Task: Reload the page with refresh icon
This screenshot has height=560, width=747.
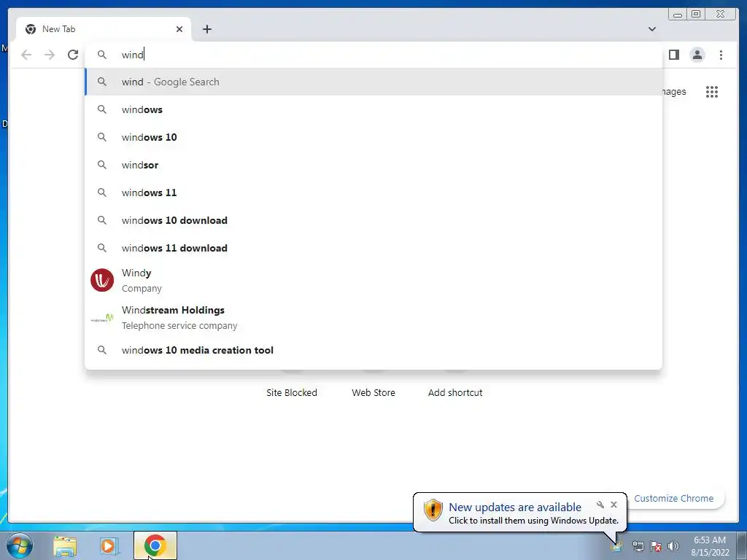Action: click(73, 55)
